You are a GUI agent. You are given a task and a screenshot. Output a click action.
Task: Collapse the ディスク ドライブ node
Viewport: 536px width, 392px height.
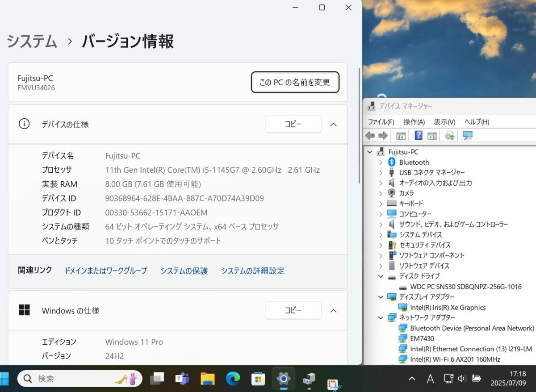click(381, 276)
